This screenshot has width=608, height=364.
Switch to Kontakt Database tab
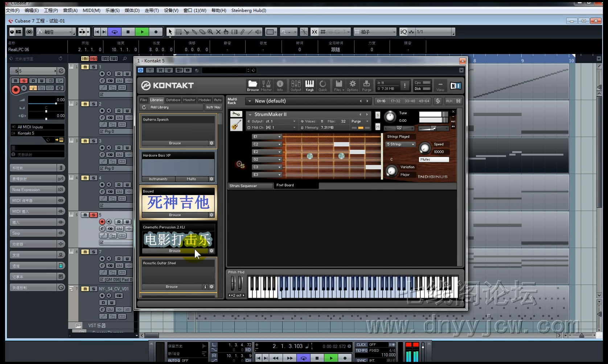173,100
